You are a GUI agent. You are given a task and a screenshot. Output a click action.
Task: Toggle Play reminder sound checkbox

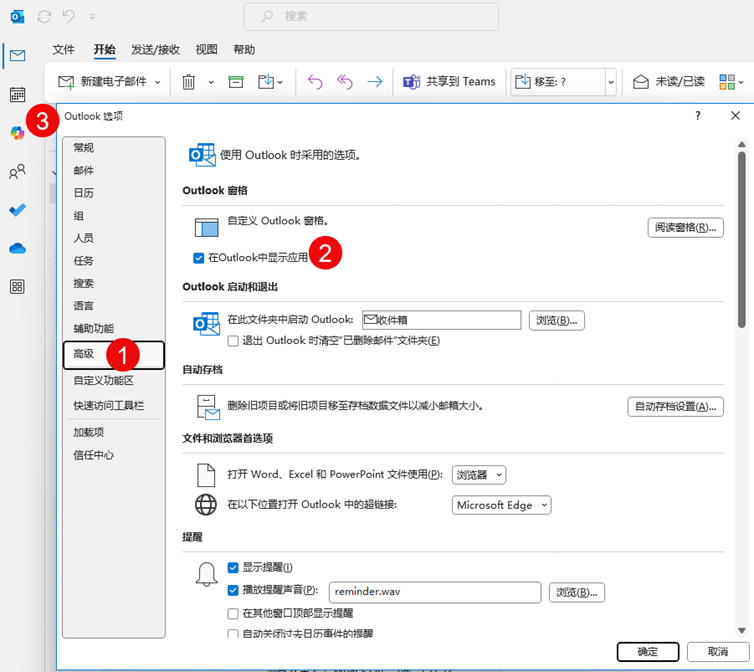tap(233, 590)
